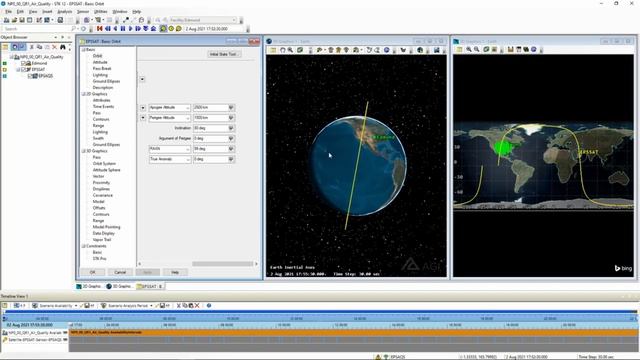Open the Help menu
Image resolution: width=640 pixels, height=360 pixels.
tap(137, 11)
